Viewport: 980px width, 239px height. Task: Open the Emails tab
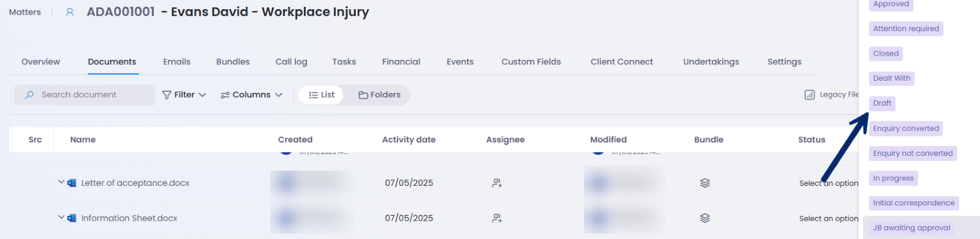(x=176, y=62)
